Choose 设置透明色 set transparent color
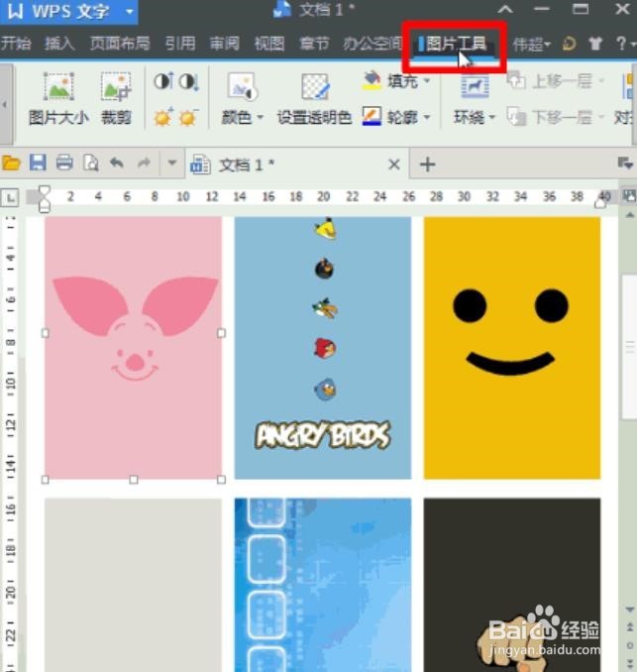This screenshot has width=637, height=672. tap(314, 99)
